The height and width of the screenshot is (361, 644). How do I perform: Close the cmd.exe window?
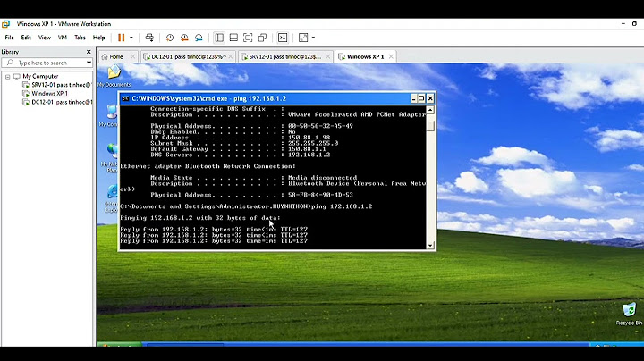click(430, 98)
